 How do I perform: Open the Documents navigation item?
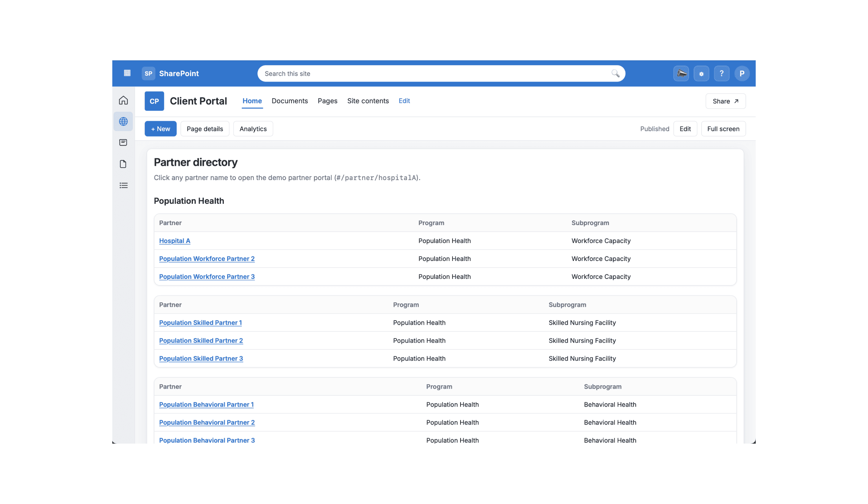290,101
